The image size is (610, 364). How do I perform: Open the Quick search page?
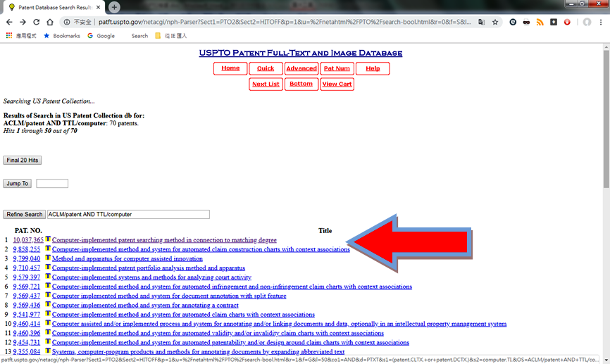(x=266, y=68)
